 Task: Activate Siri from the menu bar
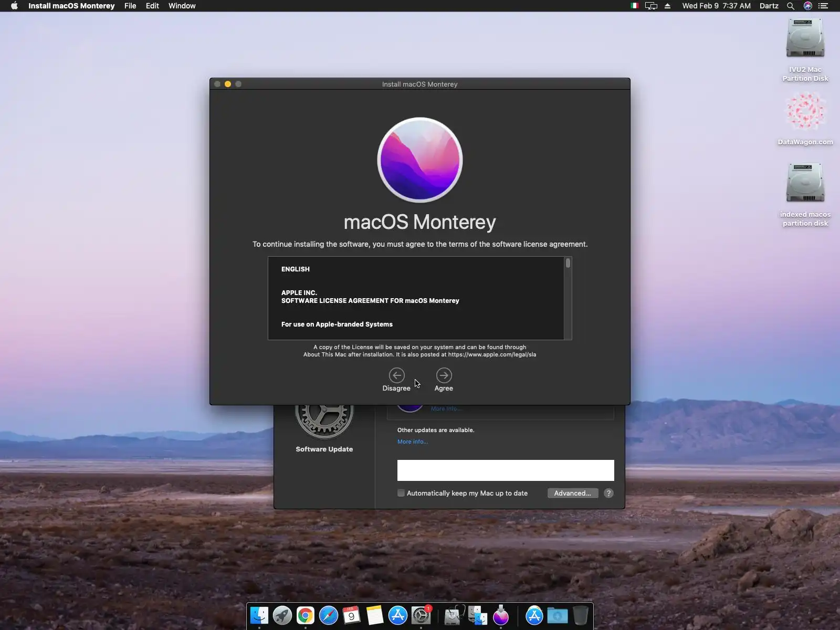[x=808, y=6]
